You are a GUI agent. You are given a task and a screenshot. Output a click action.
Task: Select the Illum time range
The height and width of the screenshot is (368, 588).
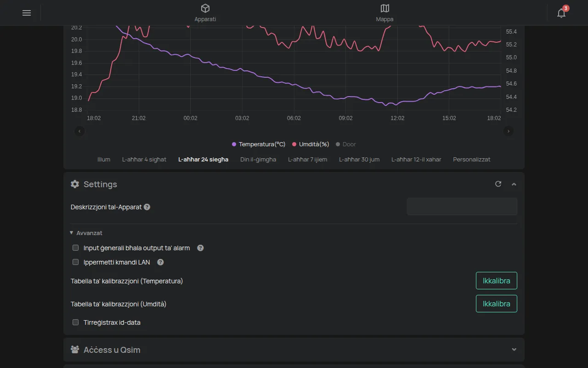point(104,160)
